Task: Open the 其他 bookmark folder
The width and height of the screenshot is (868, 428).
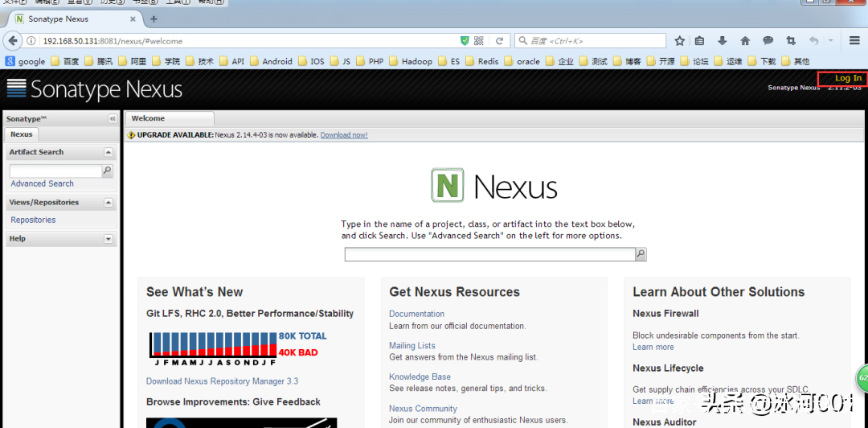Action: [795, 61]
